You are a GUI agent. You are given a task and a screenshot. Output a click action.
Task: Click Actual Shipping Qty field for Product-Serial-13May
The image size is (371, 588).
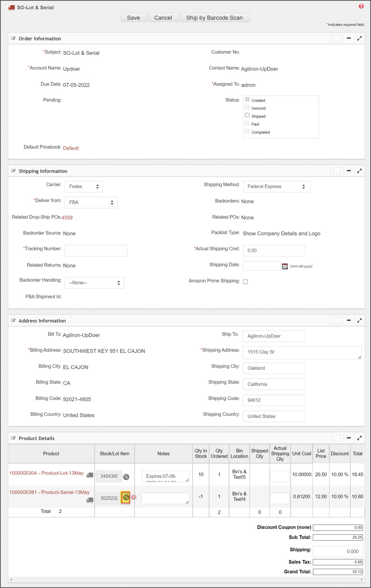(279, 498)
